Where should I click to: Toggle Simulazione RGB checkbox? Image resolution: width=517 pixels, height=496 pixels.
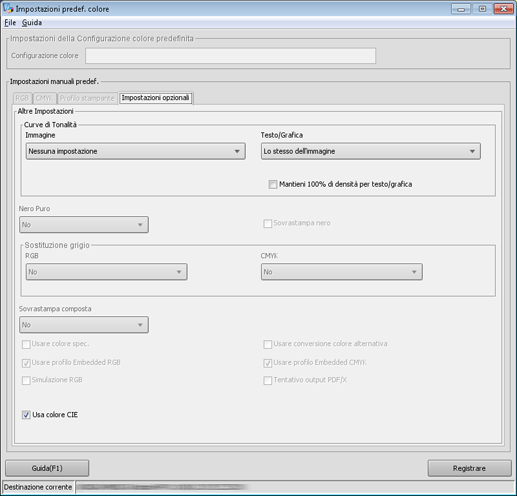point(26,380)
